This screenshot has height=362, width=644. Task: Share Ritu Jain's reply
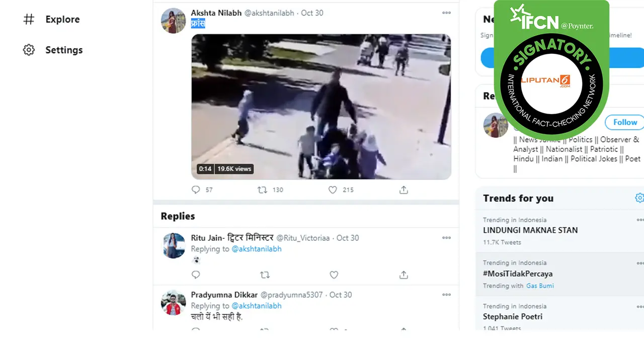pyautogui.click(x=404, y=275)
